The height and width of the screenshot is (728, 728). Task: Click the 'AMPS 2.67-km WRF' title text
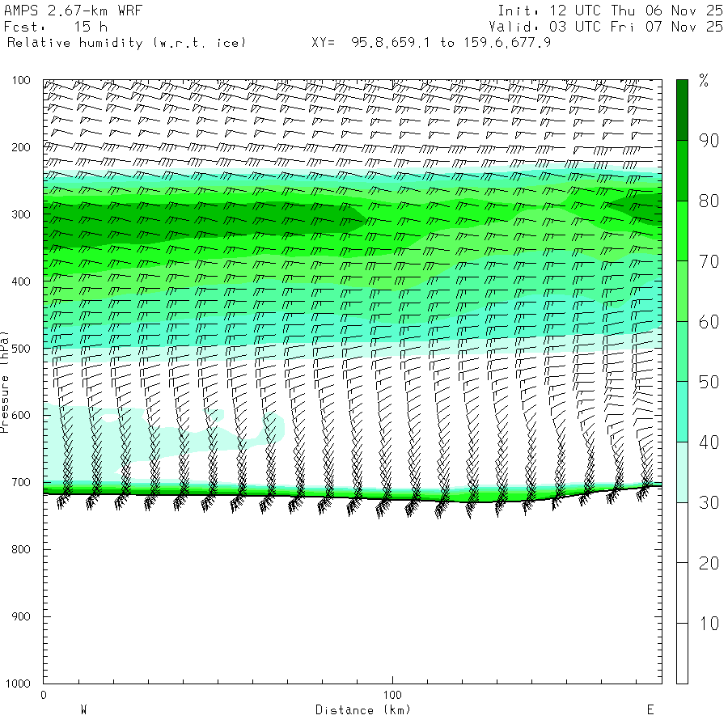[73, 11]
